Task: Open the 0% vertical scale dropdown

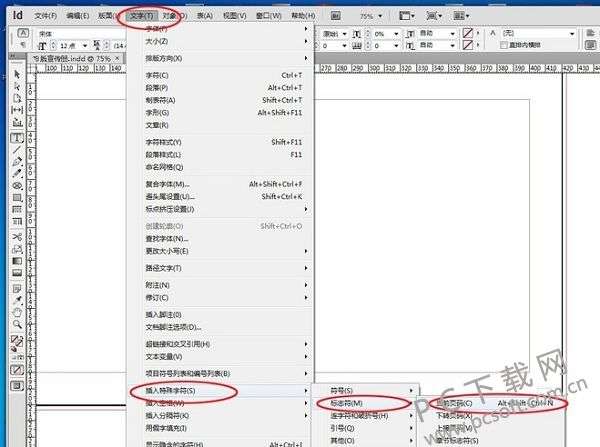Action: click(396, 34)
